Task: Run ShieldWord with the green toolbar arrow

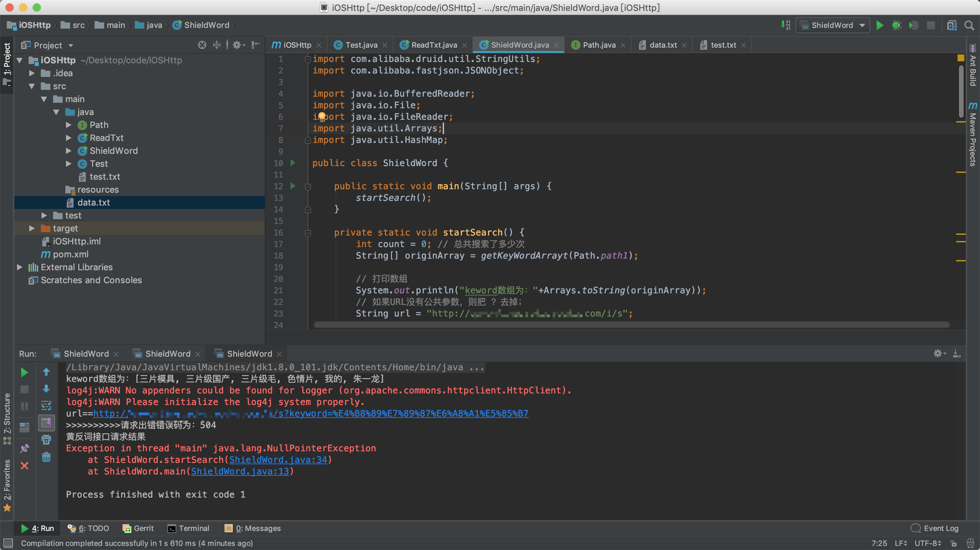Action: point(880,25)
